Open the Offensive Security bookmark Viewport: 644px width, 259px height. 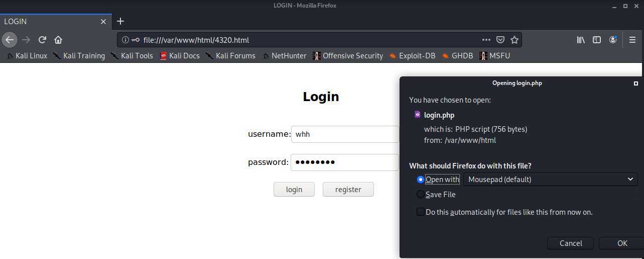pyautogui.click(x=347, y=56)
